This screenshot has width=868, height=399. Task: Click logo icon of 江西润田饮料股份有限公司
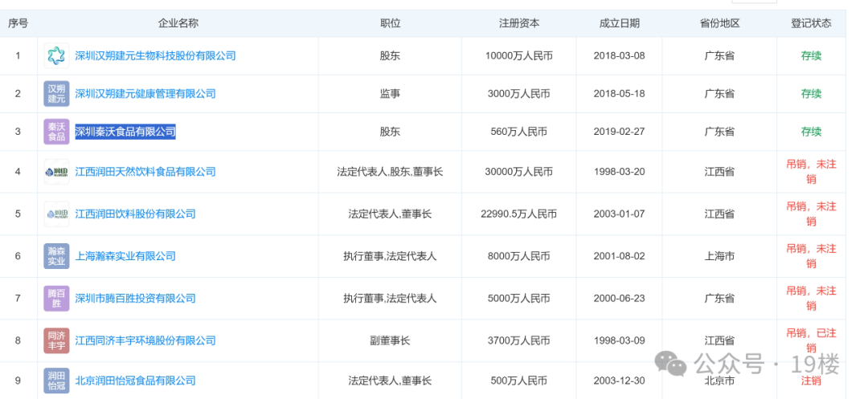point(56,214)
